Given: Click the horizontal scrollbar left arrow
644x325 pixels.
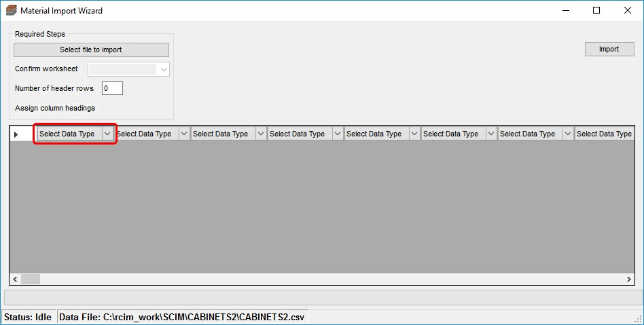Looking at the screenshot, I should [15, 279].
